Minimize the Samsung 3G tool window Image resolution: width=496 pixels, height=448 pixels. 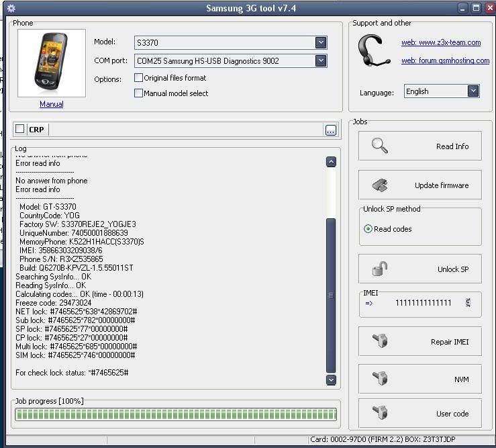pos(462,8)
